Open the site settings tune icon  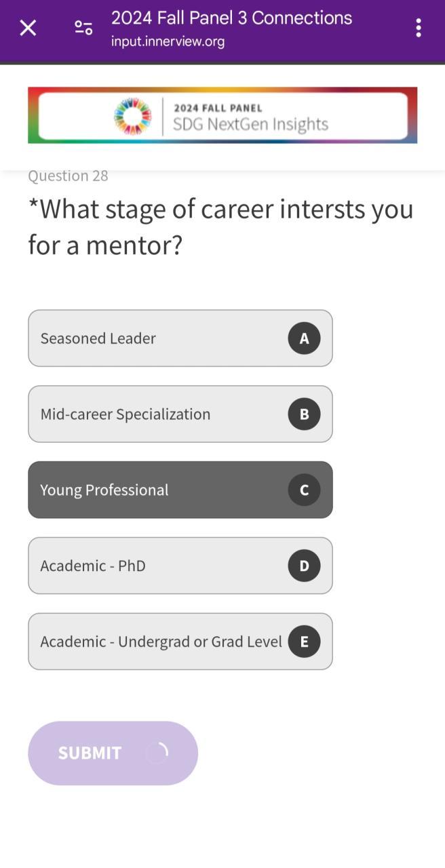point(83,28)
